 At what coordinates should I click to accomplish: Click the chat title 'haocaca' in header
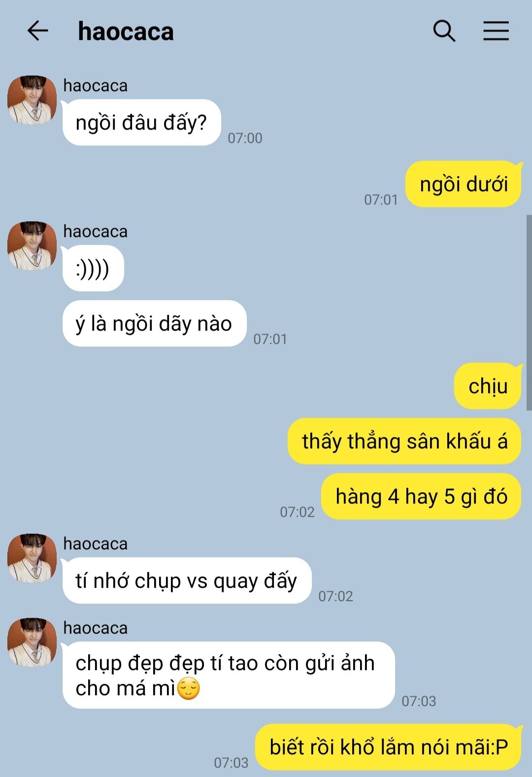coord(126,32)
